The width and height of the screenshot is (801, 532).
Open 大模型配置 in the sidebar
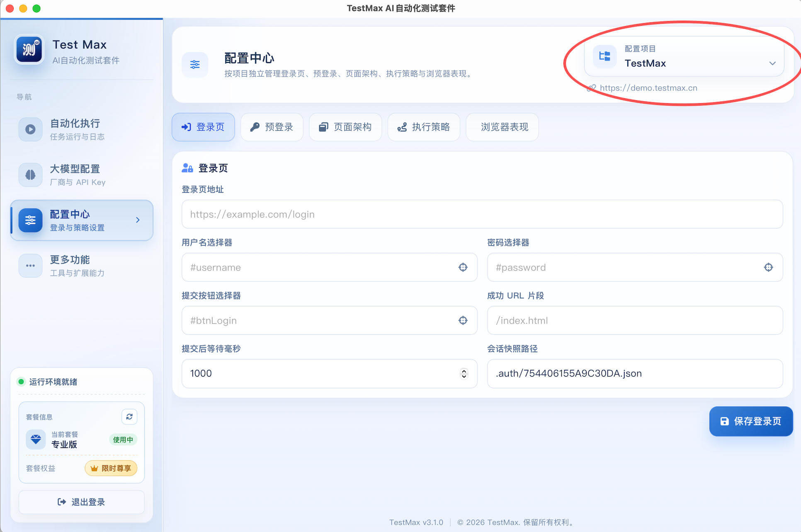click(82, 175)
